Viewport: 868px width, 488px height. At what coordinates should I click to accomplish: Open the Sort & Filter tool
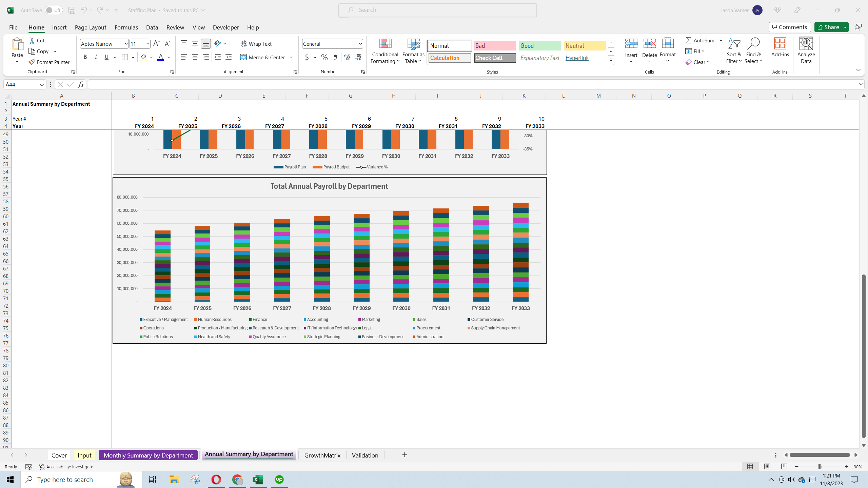tap(733, 50)
